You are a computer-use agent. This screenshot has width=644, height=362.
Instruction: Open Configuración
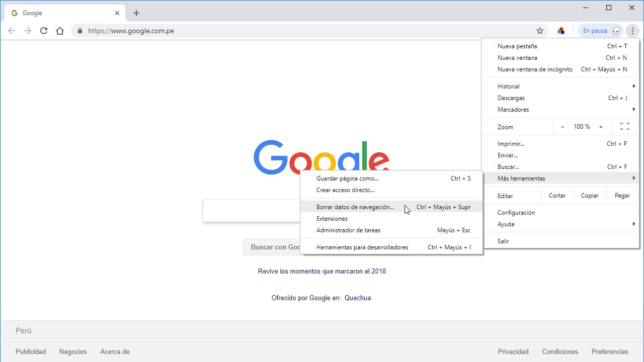pyautogui.click(x=560, y=213)
